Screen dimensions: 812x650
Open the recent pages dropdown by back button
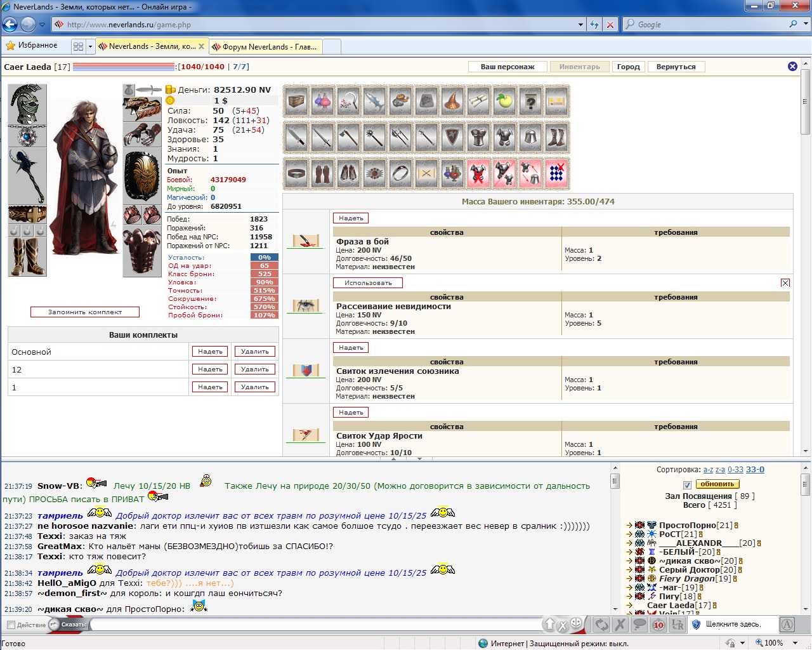pyautogui.click(x=42, y=25)
